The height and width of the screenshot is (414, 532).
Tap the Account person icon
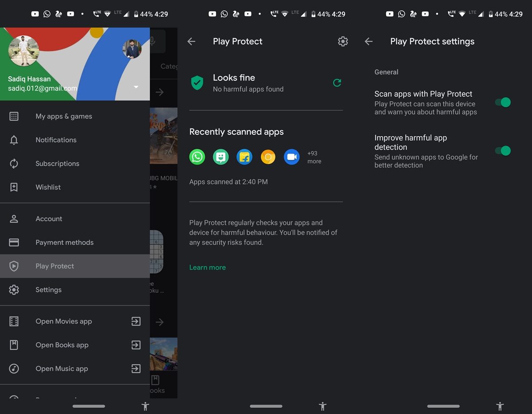coord(14,219)
